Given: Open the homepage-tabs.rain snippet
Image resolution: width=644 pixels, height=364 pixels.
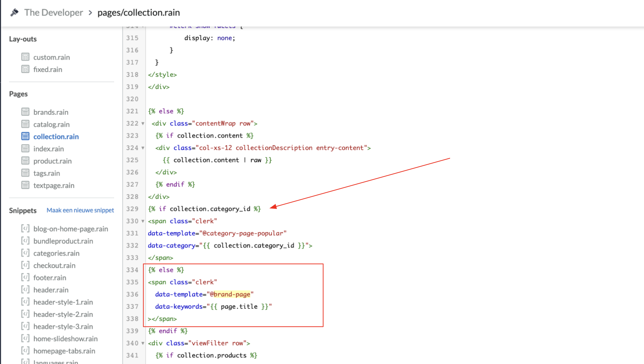Looking at the screenshot, I should click(x=64, y=351).
